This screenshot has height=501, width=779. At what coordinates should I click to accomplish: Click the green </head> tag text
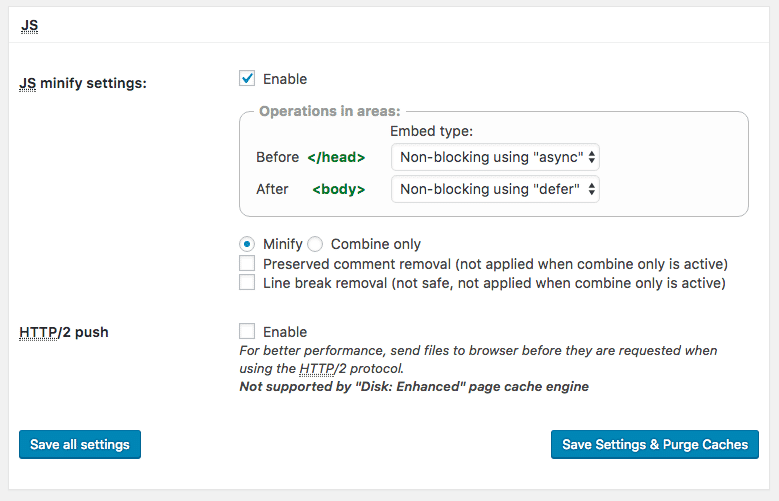[x=336, y=157]
